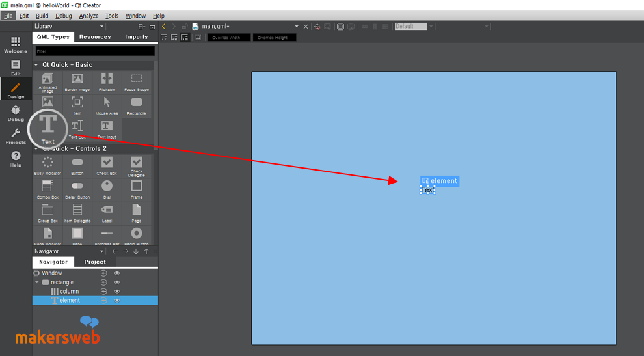Pick the Busy Indicator control
This screenshot has height=356, width=644.
coord(47,166)
